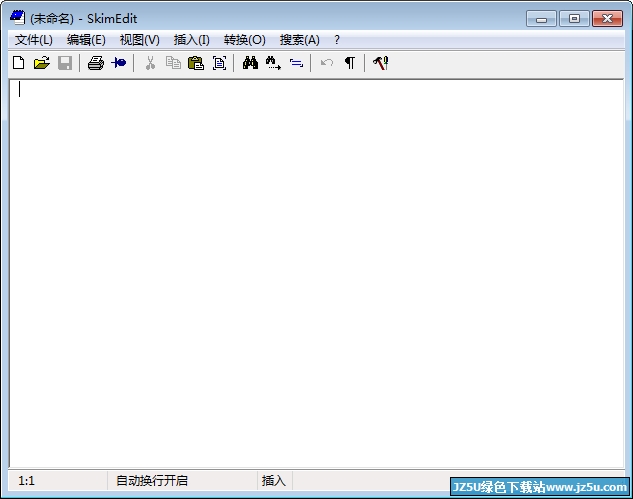Open the 视图(V) menu

(140, 40)
